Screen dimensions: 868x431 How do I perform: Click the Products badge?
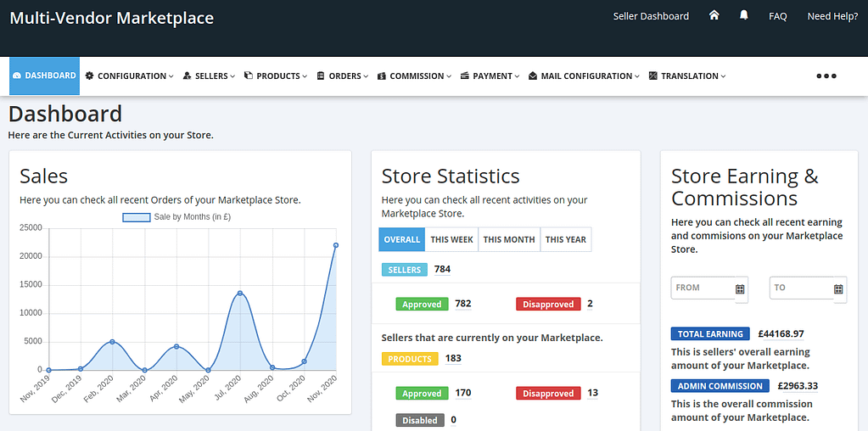click(410, 359)
